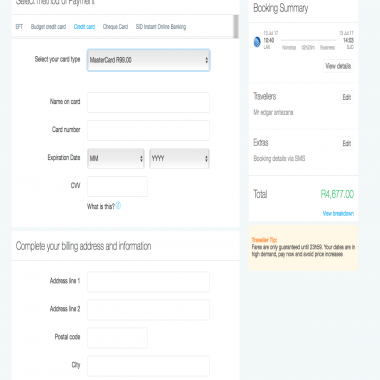Click the City input field

[149, 366]
